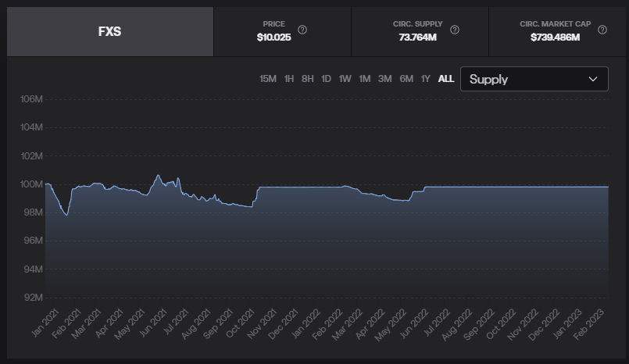Click the CIRC. SUPPLY label
The width and height of the screenshot is (629, 364).
click(x=417, y=24)
